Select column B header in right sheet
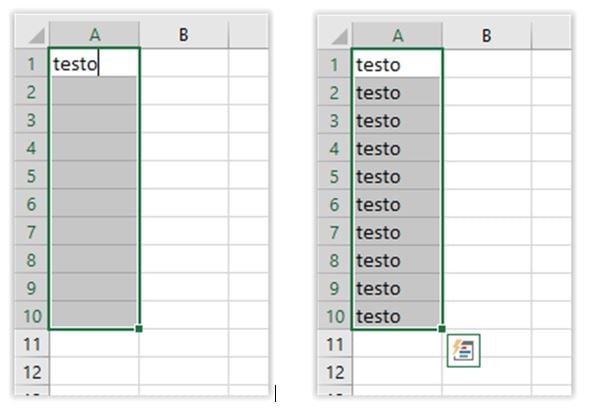 click(x=487, y=36)
